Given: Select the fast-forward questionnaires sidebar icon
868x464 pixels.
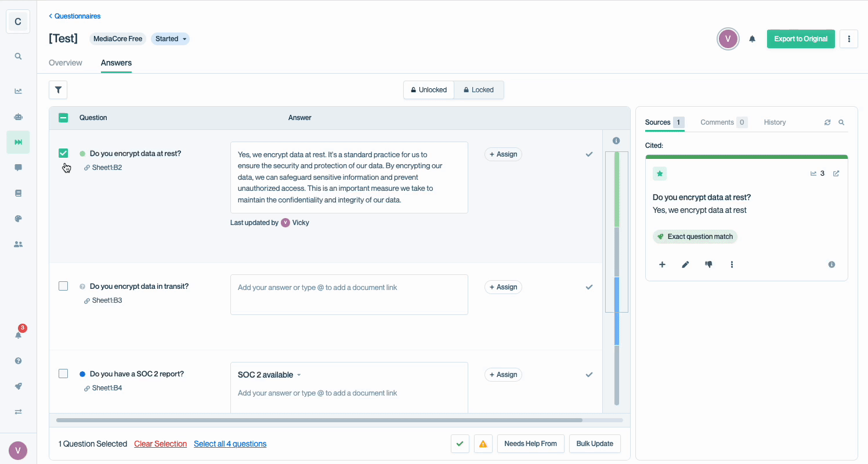Looking at the screenshot, I should pos(18,142).
